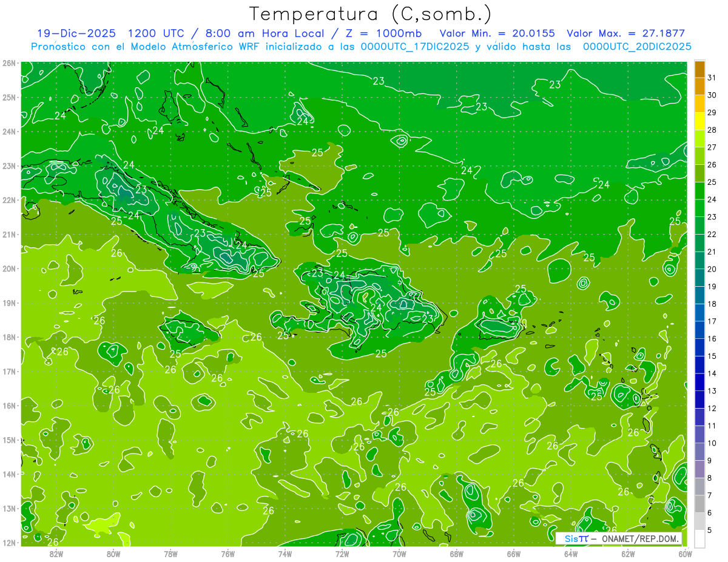Click the 12N latitude axis label
Image resolution: width=728 pixels, height=562 pixels.
coord(9,543)
